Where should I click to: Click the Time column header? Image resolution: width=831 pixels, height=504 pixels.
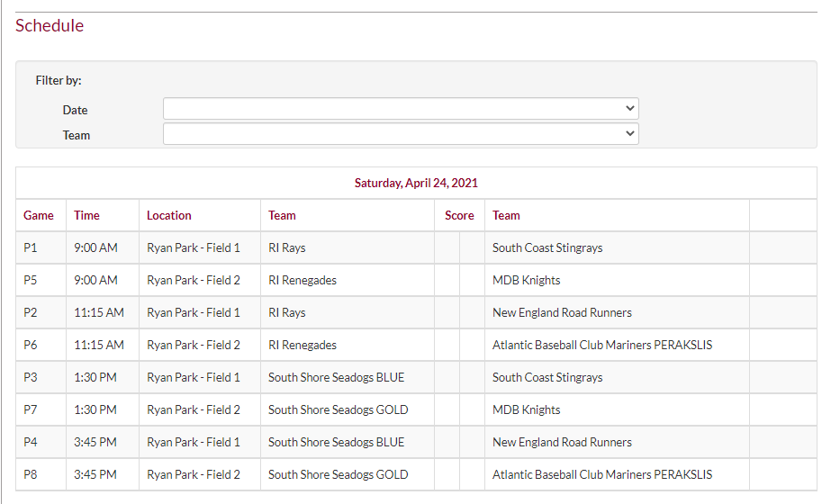coord(86,215)
